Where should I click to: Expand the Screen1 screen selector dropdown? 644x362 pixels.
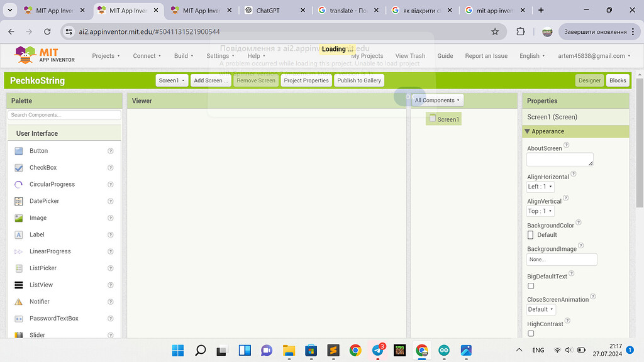(x=172, y=80)
